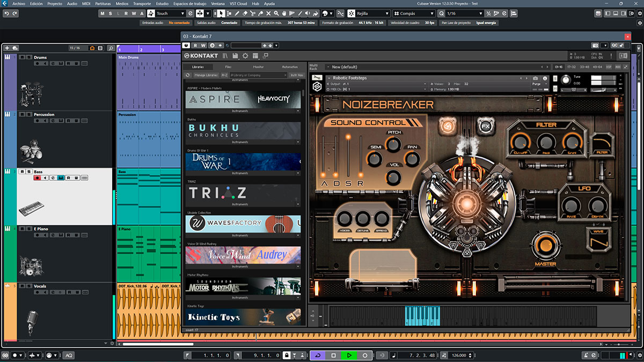
Task: Adjust the Kontakt Tune knob
Action: [x=565, y=79]
